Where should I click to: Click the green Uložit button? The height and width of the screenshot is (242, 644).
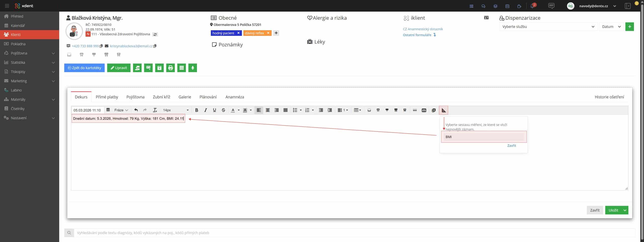[613, 210]
